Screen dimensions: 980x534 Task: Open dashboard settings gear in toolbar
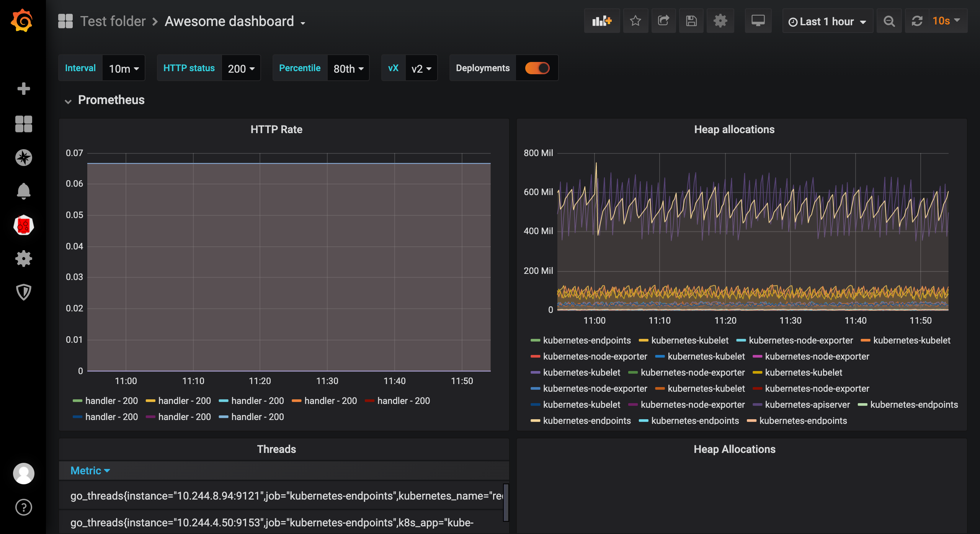[720, 21]
